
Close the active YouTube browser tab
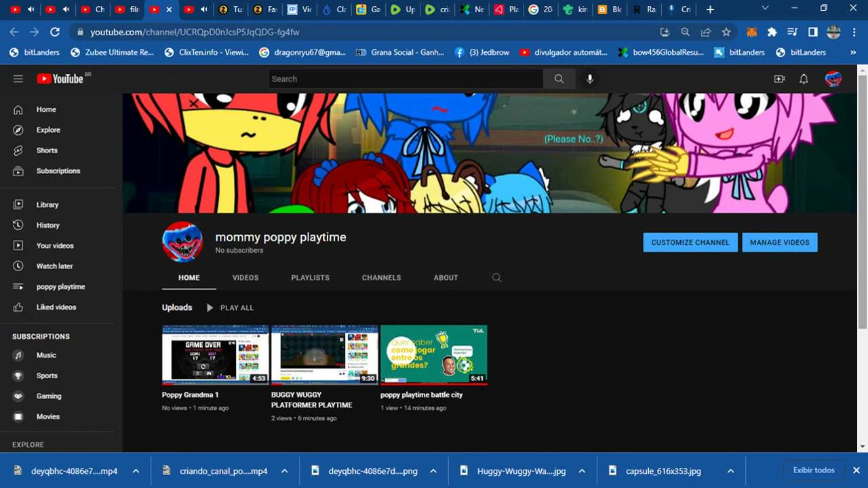(x=169, y=9)
